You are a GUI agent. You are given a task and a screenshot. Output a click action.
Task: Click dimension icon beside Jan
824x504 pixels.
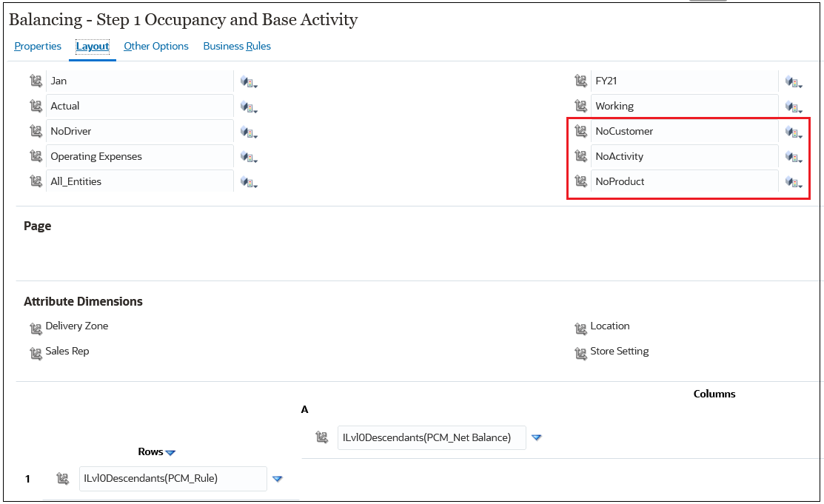[x=36, y=81]
